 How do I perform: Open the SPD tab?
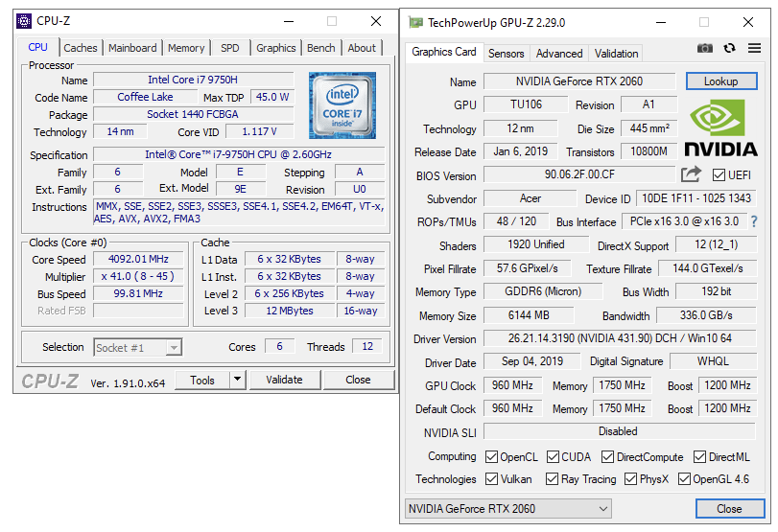pos(229,48)
